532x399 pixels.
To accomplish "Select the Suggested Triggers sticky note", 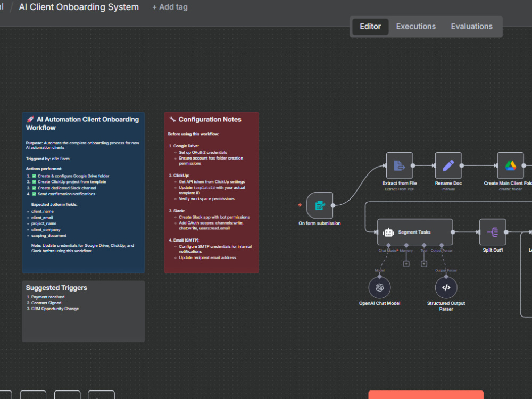I will (x=83, y=311).
